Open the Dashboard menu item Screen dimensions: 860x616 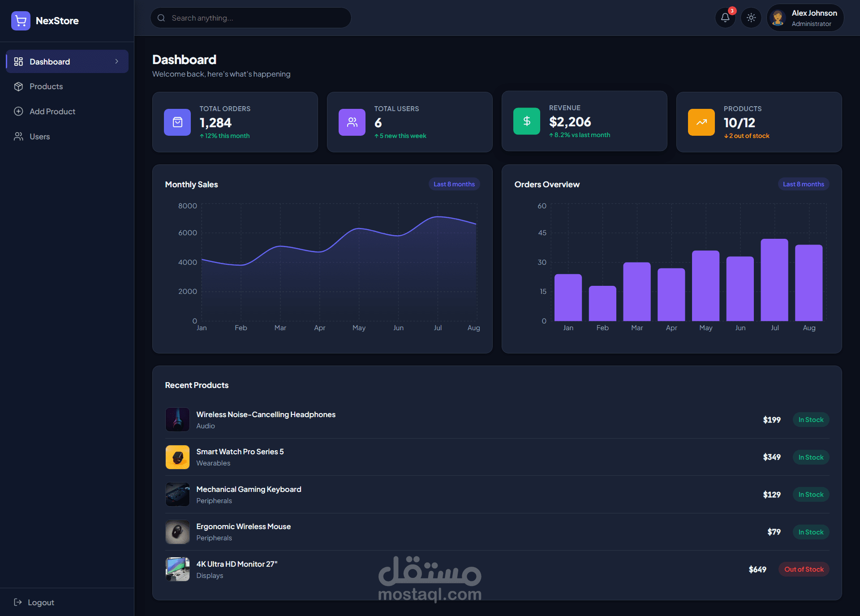click(x=67, y=61)
